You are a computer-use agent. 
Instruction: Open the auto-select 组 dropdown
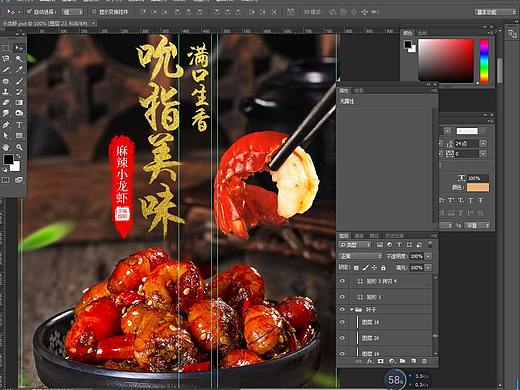(x=72, y=12)
